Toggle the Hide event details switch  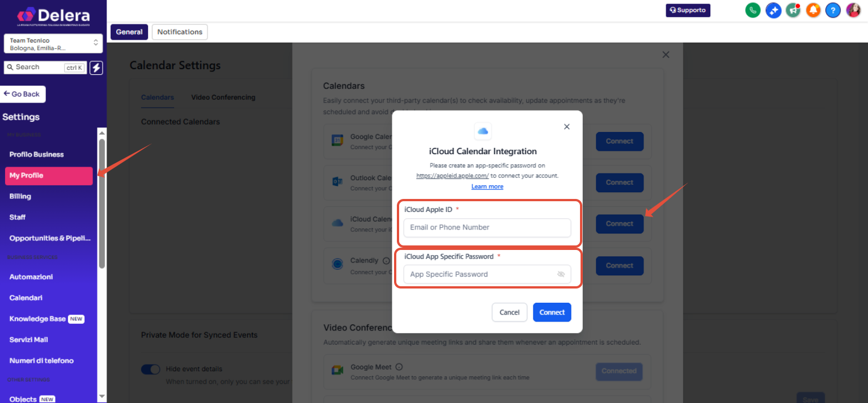151,369
